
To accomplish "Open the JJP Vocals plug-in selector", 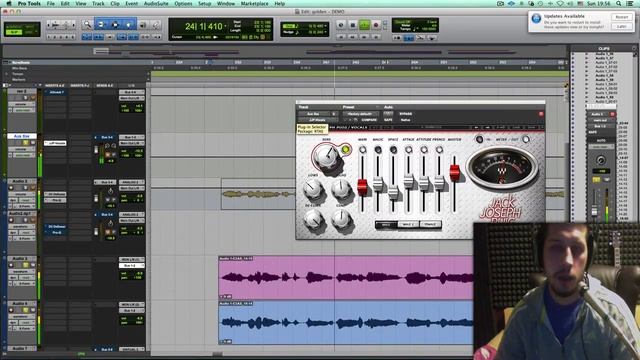I will (318, 120).
